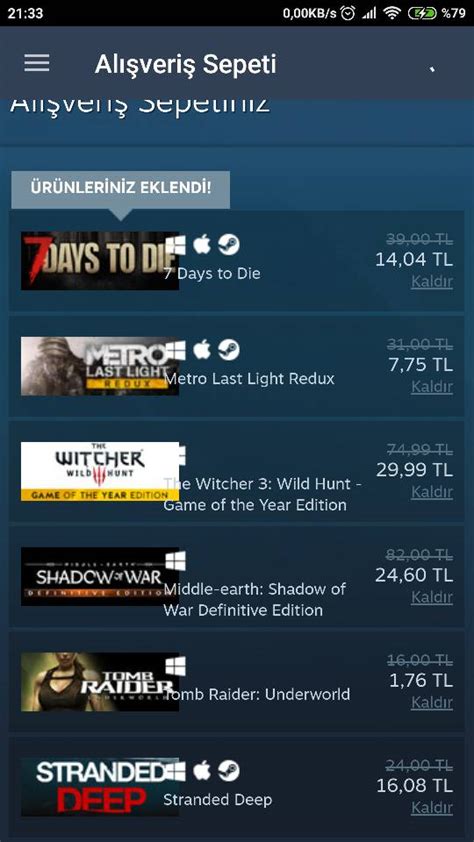Open the Stranded Deep cover image
Image resolution: width=474 pixels, height=842 pixels.
pos(100,787)
